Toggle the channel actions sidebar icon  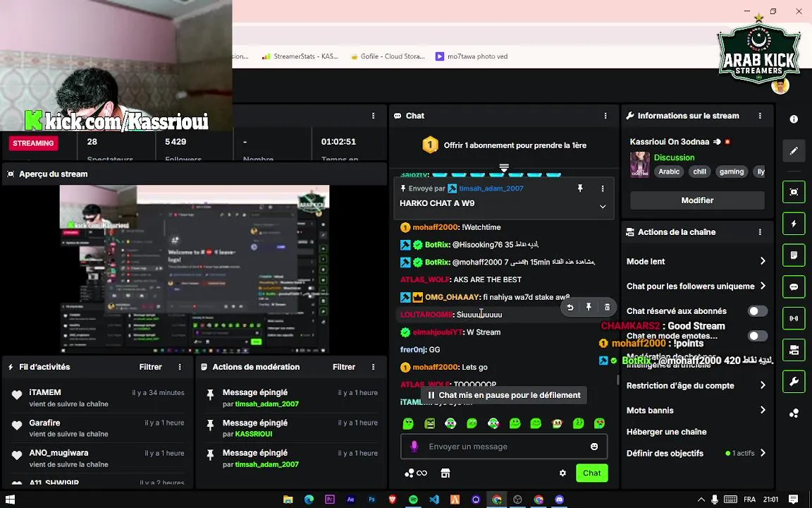tap(794, 350)
